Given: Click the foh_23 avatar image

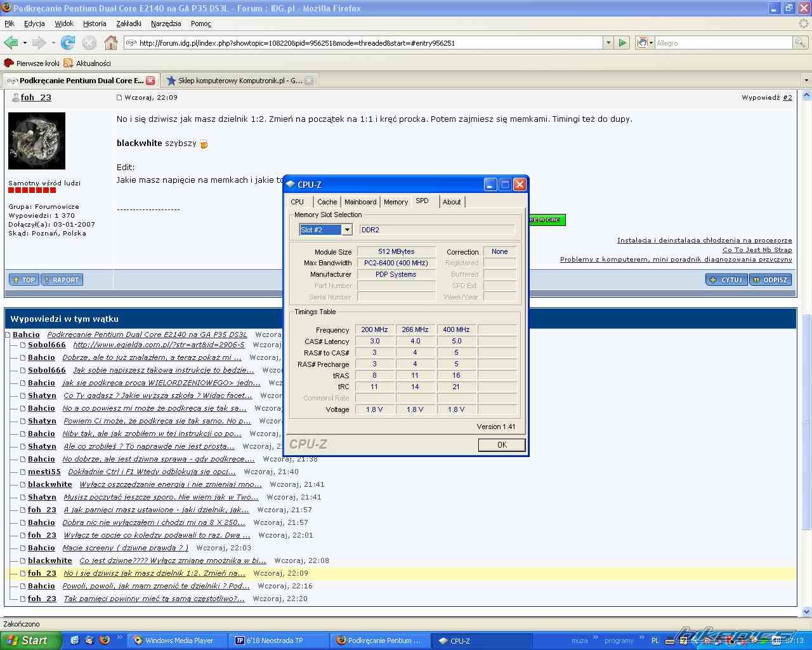Looking at the screenshot, I should [x=37, y=141].
